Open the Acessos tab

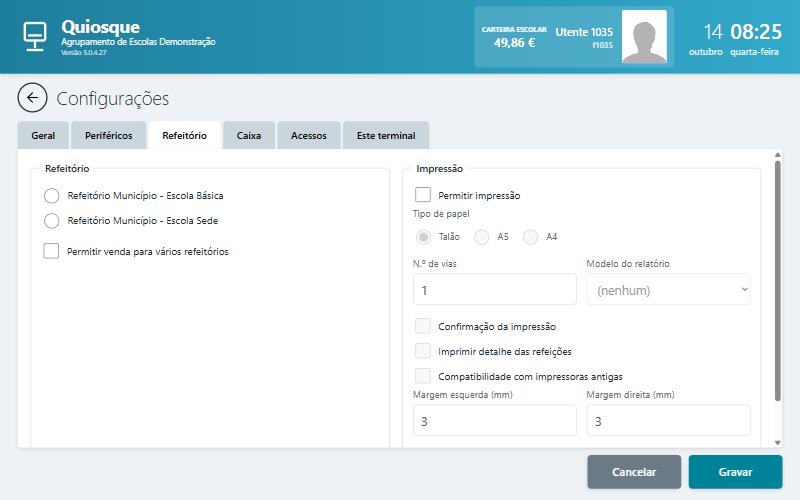tap(309, 135)
